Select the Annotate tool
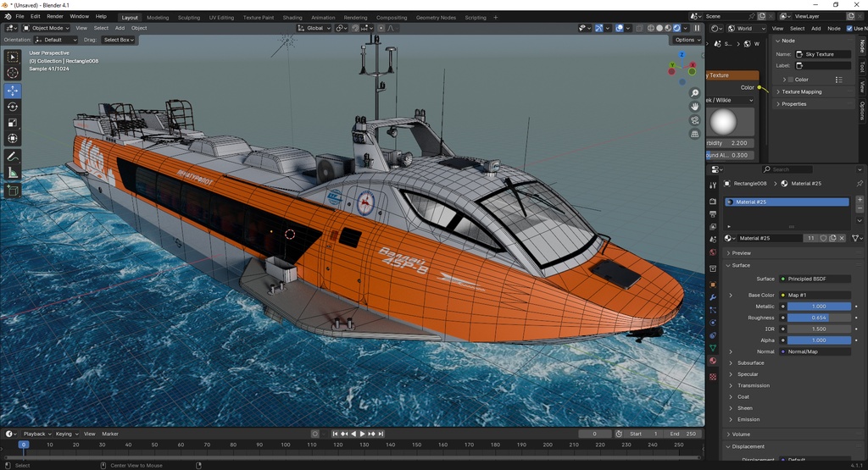 pyautogui.click(x=13, y=157)
